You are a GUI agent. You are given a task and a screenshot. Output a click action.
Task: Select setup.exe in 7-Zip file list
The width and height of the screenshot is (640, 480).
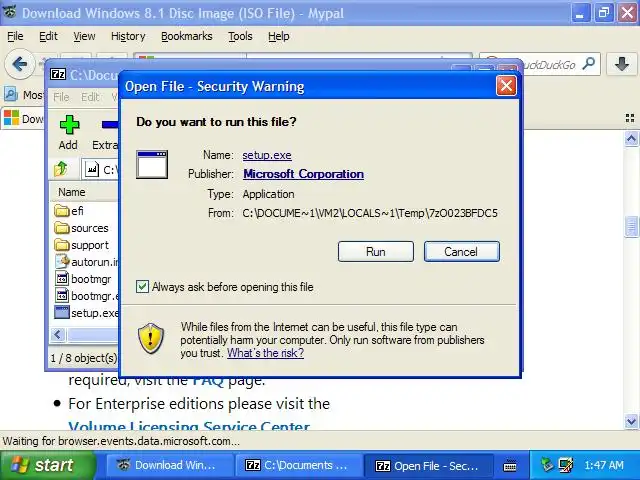coord(86,313)
